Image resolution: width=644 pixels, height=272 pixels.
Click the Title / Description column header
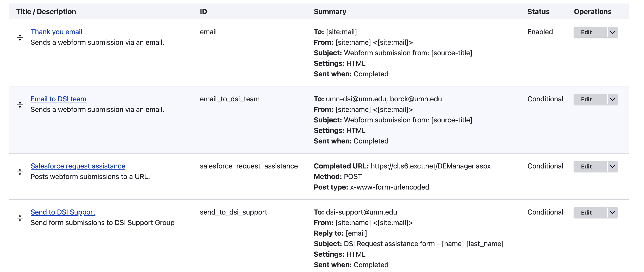46,12
